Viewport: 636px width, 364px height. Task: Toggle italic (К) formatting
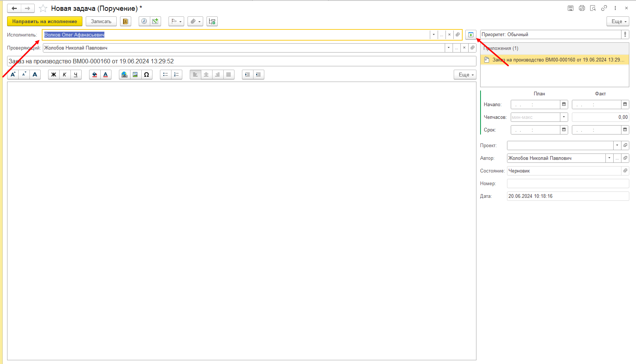[x=64, y=75]
